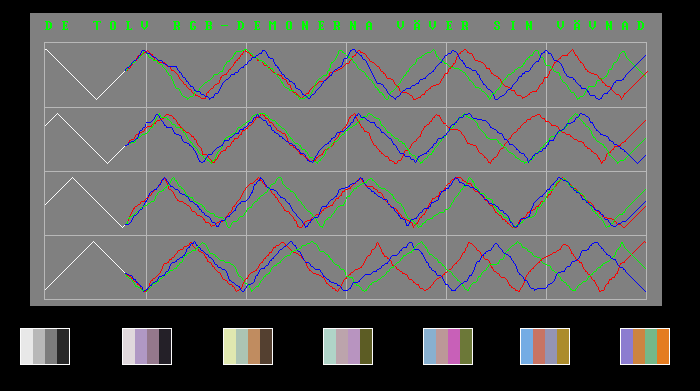Screen dimensions: 700x391
Task: Pick the mauve swatch in the second palette
Action: 153,346
